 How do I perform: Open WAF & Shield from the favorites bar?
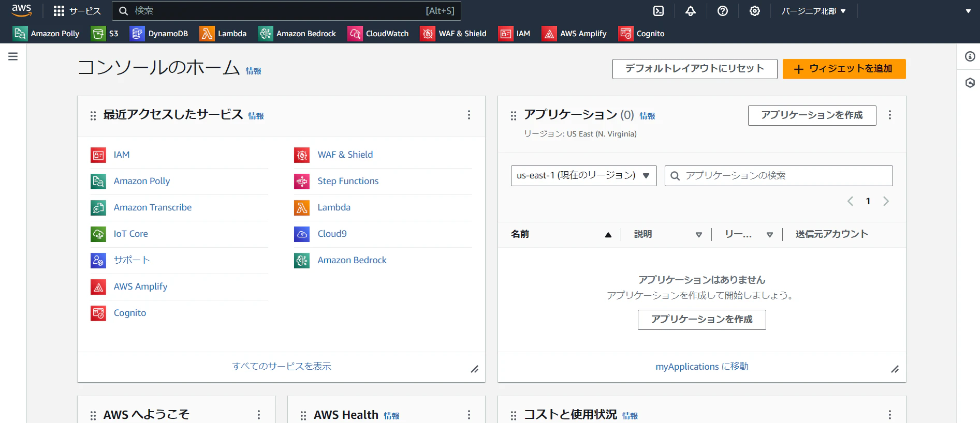[x=454, y=34]
